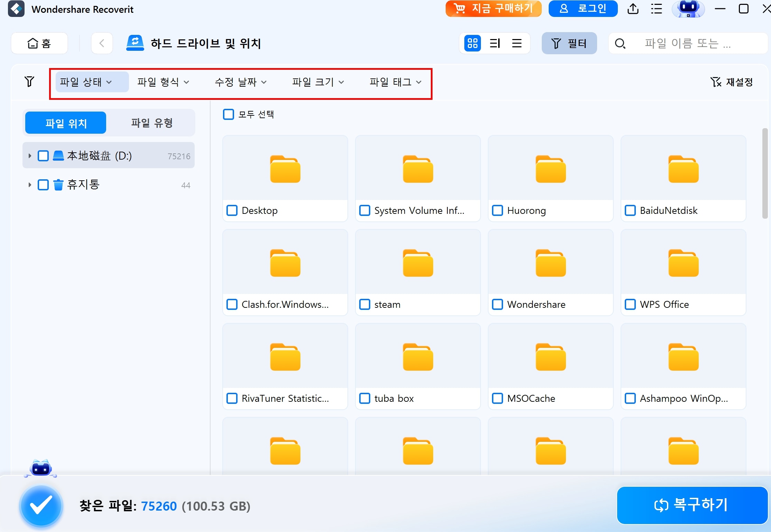771x532 pixels.
Task: Select the 파일 유형 tab
Action: 152,123
